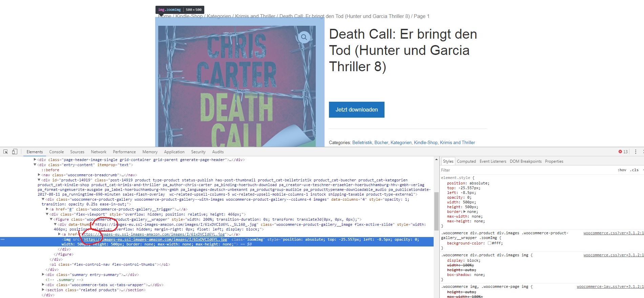Viewport: 644px width, 298px height.
Task: Select the ::before pseudo-element row
Action: point(50,170)
